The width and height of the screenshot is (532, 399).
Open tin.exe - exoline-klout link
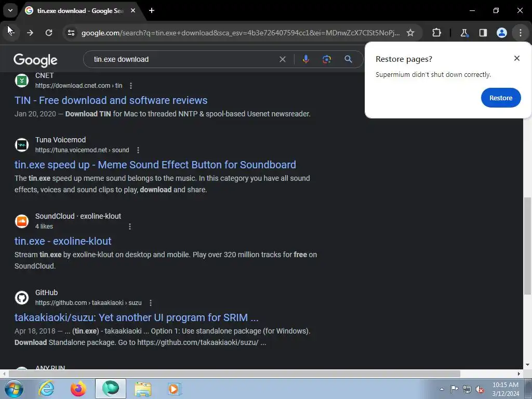63,241
